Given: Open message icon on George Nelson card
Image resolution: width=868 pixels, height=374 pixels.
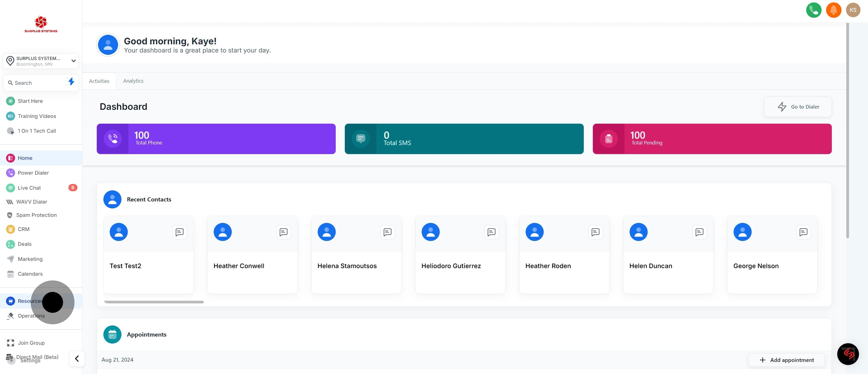Looking at the screenshot, I should 803,232.
